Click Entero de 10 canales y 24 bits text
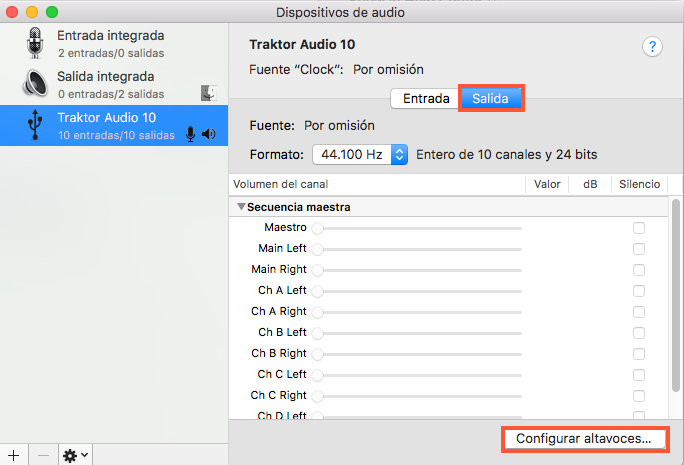 click(x=506, y=155)
